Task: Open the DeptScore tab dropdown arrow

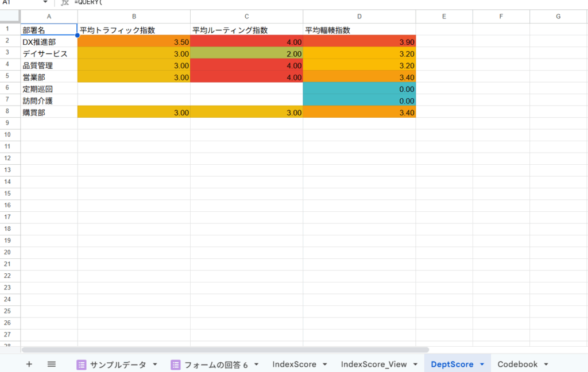Action: [482, 365]
